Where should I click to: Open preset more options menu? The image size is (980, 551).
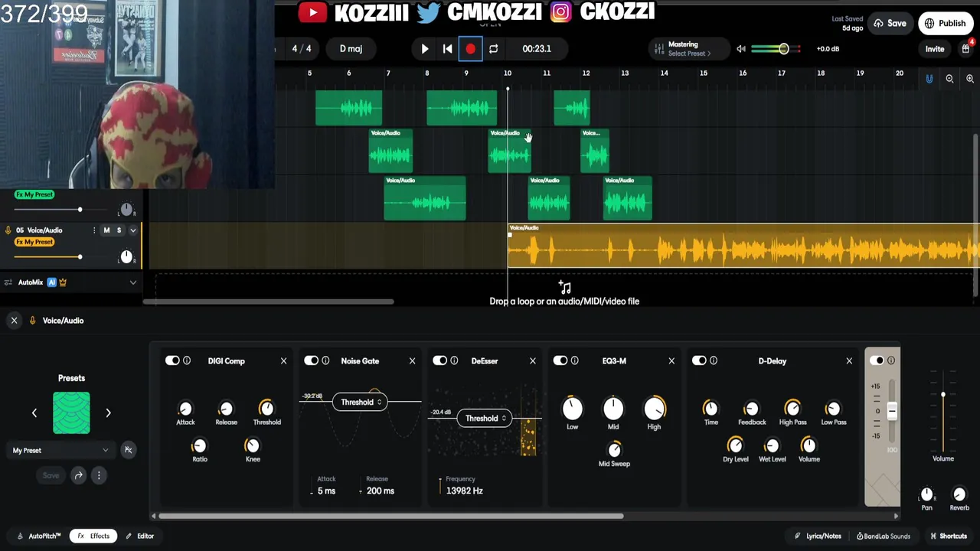[99, 475]
